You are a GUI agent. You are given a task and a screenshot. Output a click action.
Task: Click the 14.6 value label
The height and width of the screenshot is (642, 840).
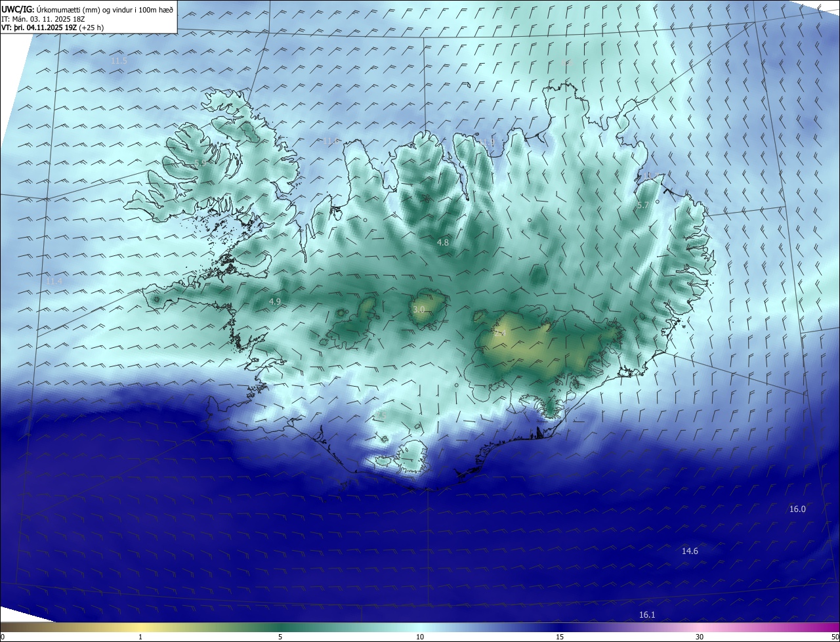[690, 551]
